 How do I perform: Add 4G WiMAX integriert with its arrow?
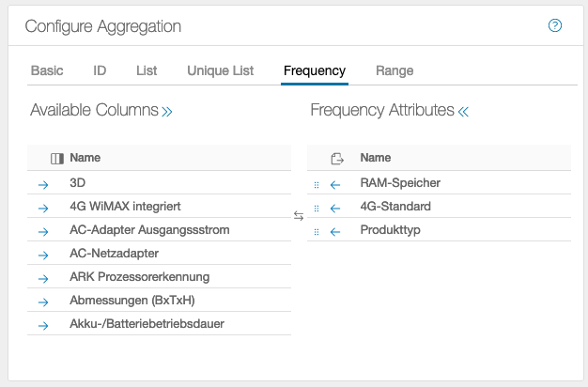42,208
